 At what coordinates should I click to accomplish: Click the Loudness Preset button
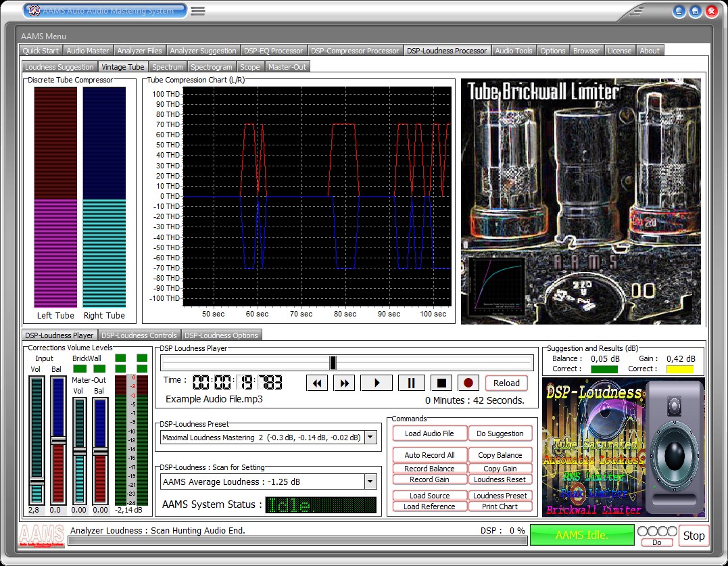[x=500, y=496]
